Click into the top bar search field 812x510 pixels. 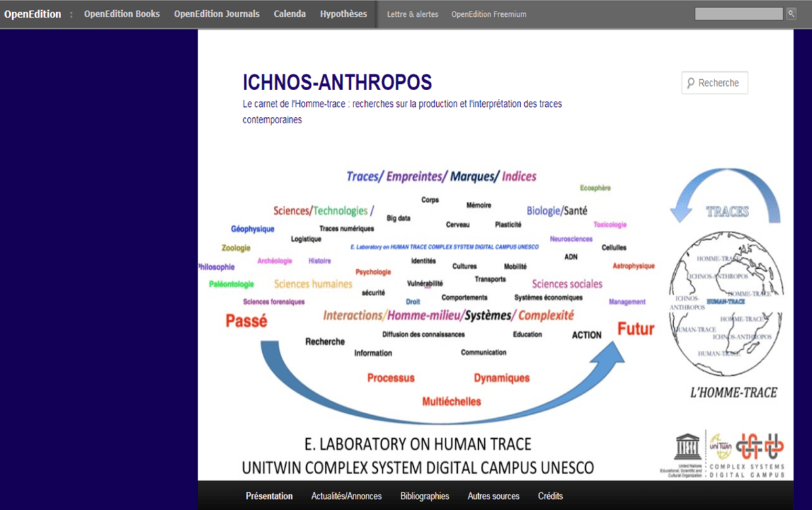738,14
